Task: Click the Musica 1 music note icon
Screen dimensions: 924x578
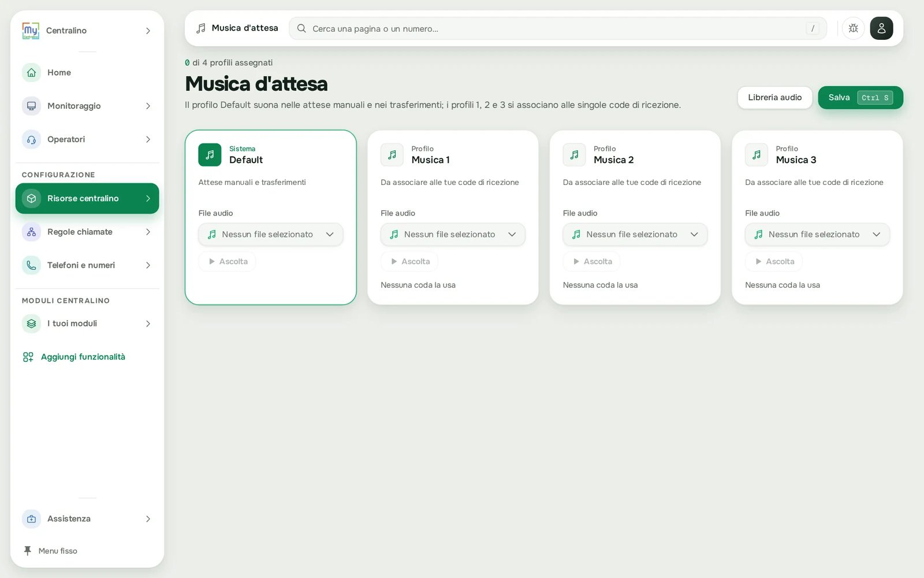Action: pos(392,155)
